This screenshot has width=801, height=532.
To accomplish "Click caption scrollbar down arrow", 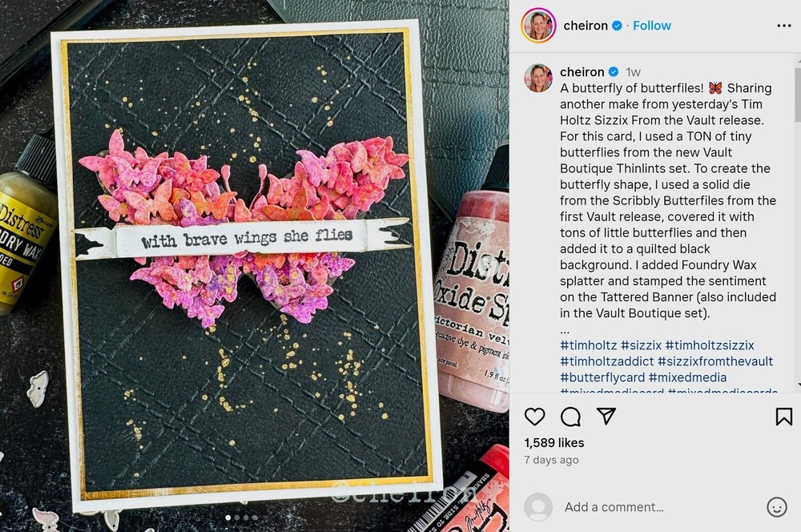I will [x=798, y=385].
